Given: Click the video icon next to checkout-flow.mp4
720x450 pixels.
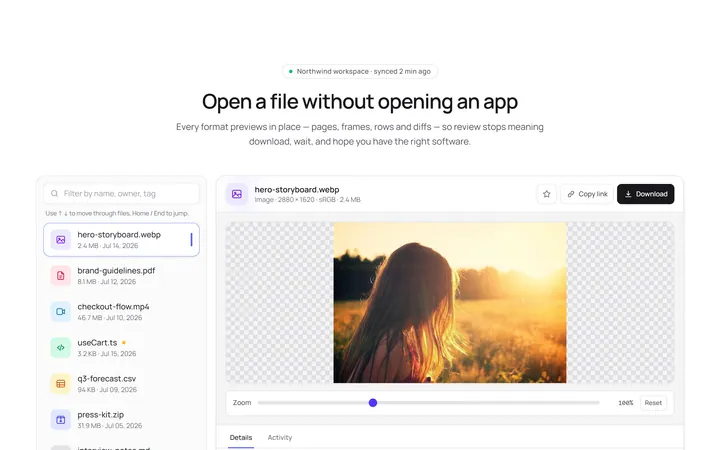Looking at the screenshot, I should [61, 312].
